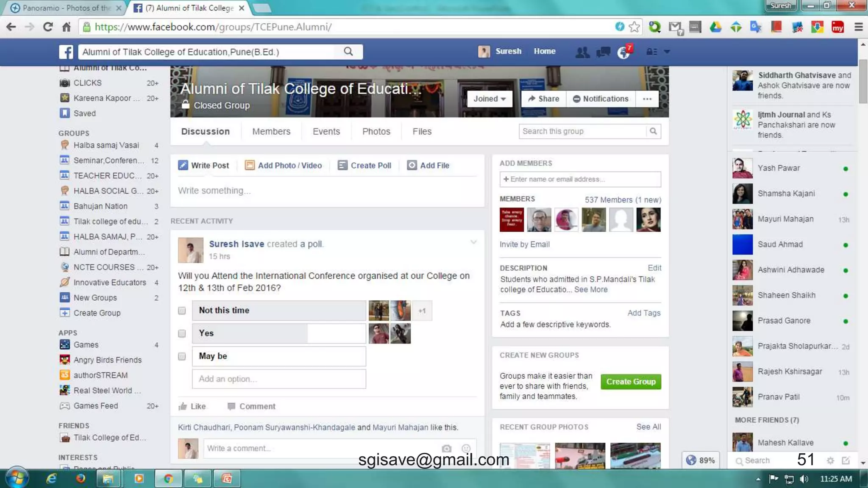This screenshot has height=488, width=868.
Task: Switch to Files tab
Action: click(422, 131)
